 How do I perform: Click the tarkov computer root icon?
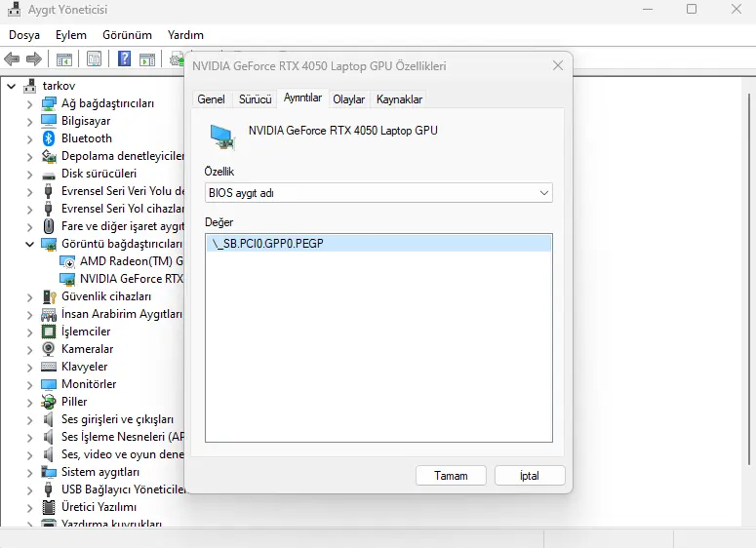tap(30, 86)
